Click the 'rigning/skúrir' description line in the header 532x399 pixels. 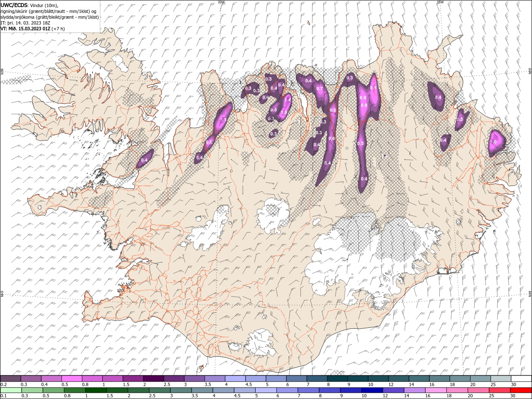(x=48, y=11)
